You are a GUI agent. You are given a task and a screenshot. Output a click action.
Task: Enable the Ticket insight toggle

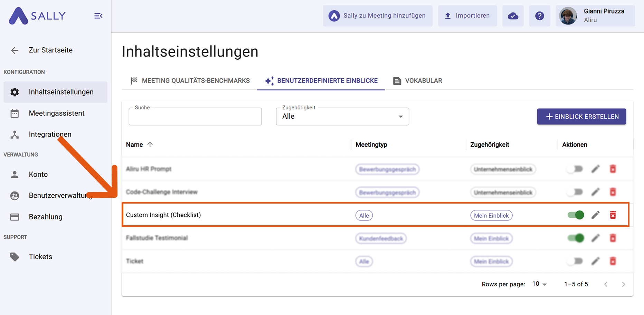[x=575, y=261]
